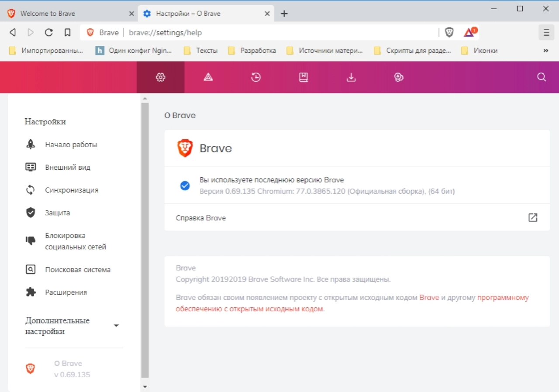
Task: Click the search magnifier in the header
Action: (x=542, y=77)
